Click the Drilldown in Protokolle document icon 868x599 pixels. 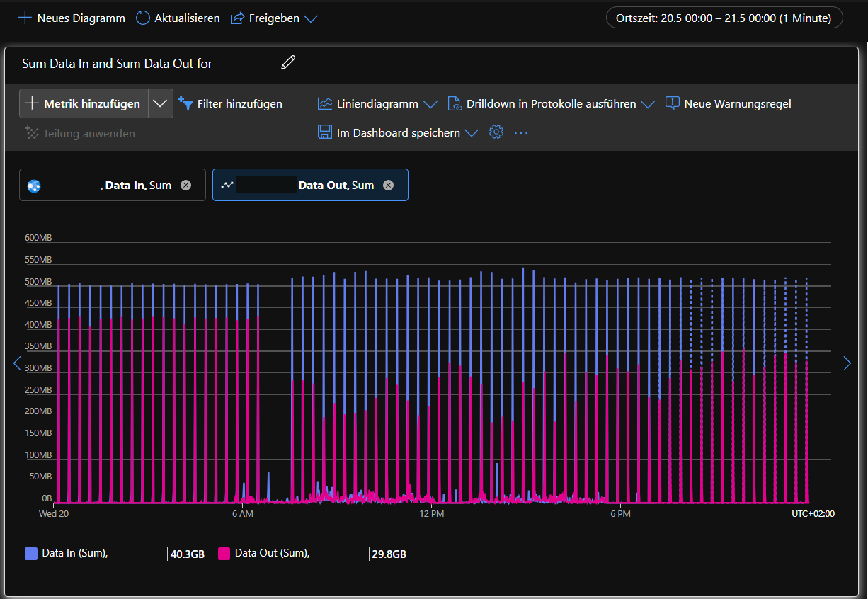point(455,104)
